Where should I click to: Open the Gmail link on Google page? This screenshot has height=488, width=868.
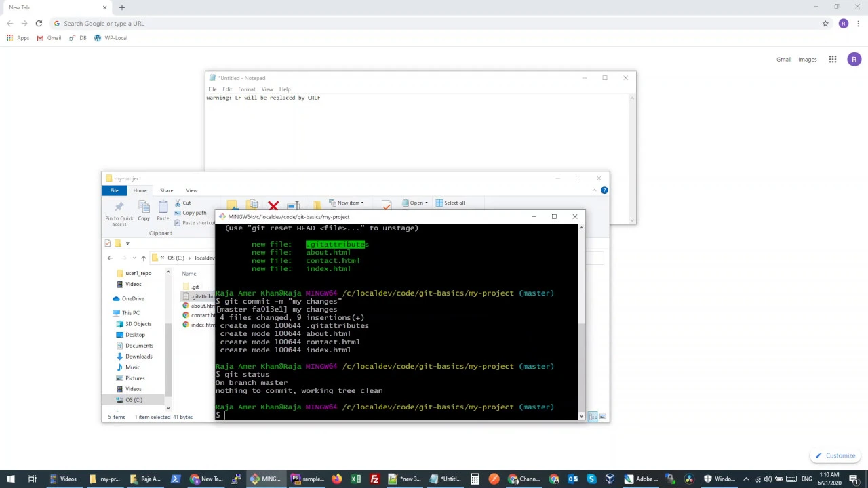783,60
